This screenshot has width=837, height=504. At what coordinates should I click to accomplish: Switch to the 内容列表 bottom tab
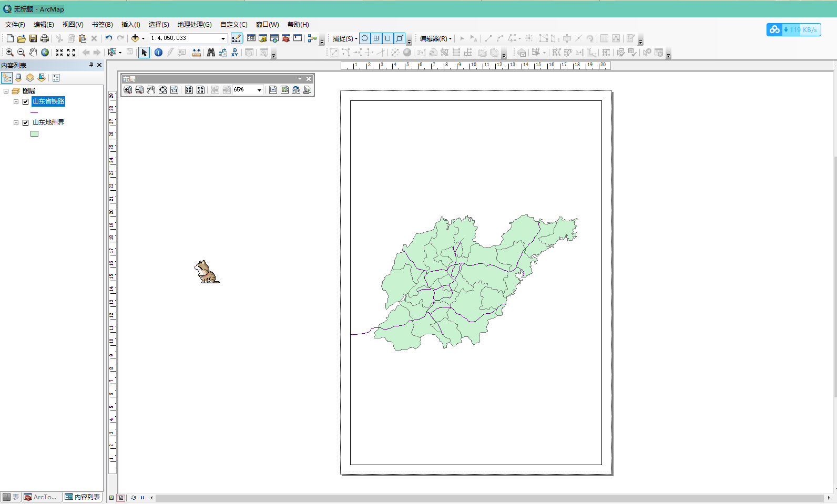click(83, 497)
